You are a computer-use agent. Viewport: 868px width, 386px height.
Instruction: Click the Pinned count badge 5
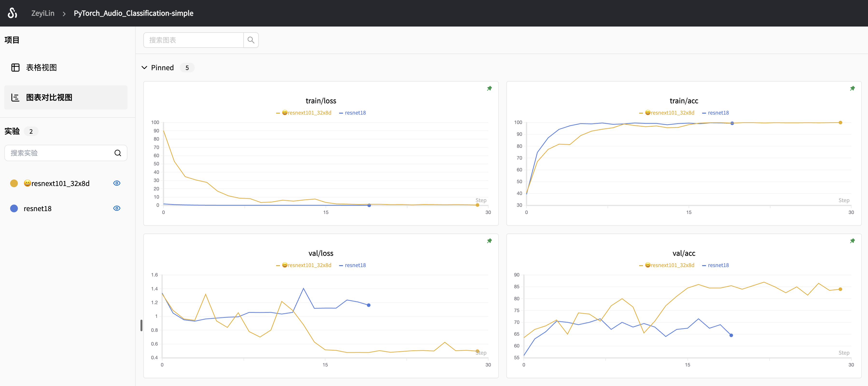pyautogui.click(x=187, y=68)
